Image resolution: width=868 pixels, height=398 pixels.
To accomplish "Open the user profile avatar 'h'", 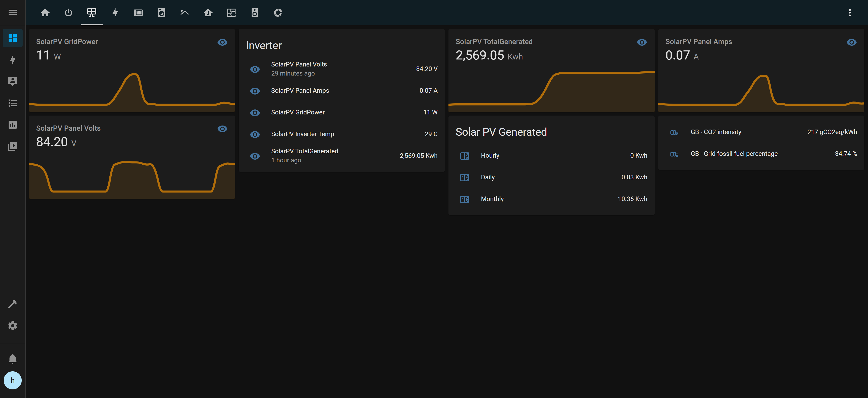I will tap(12, 381).
